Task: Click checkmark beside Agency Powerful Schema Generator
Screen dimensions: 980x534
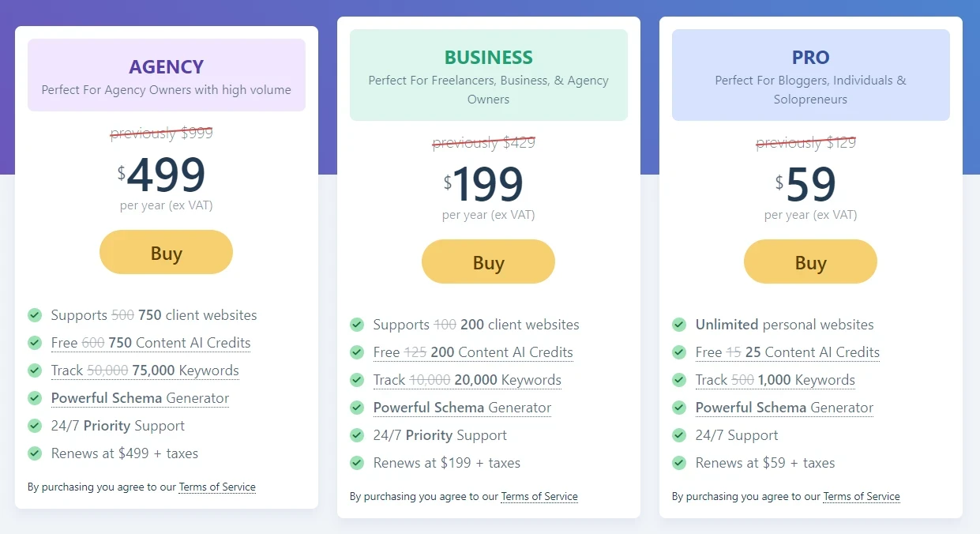Action: tap(35, 398)
